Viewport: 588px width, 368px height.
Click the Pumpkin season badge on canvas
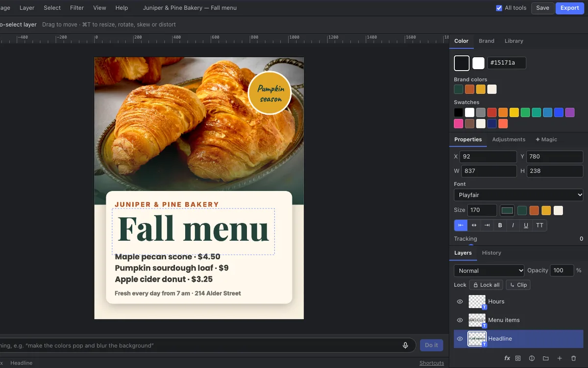click(269, 93)
